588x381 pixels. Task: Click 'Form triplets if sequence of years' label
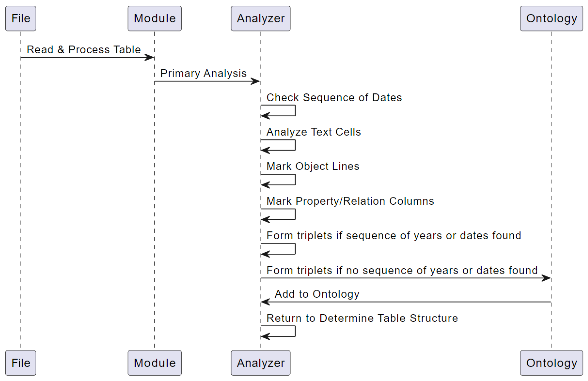[x=394, y=235]
